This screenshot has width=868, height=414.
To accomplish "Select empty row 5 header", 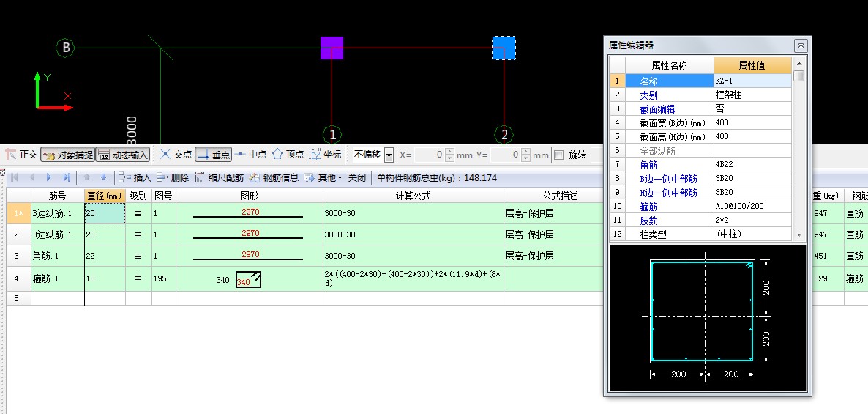I will (x=18, y=298).
